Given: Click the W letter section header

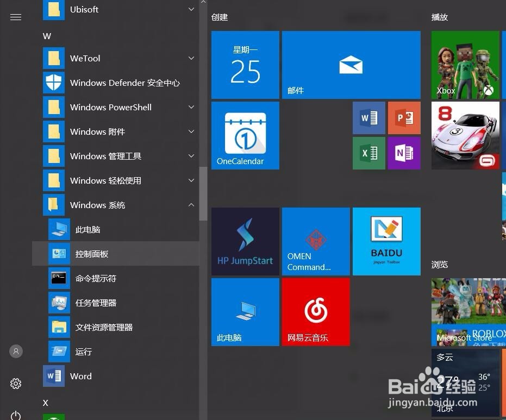Looking at the screenshot, I should pyautogui.click(x=47, y=36).
